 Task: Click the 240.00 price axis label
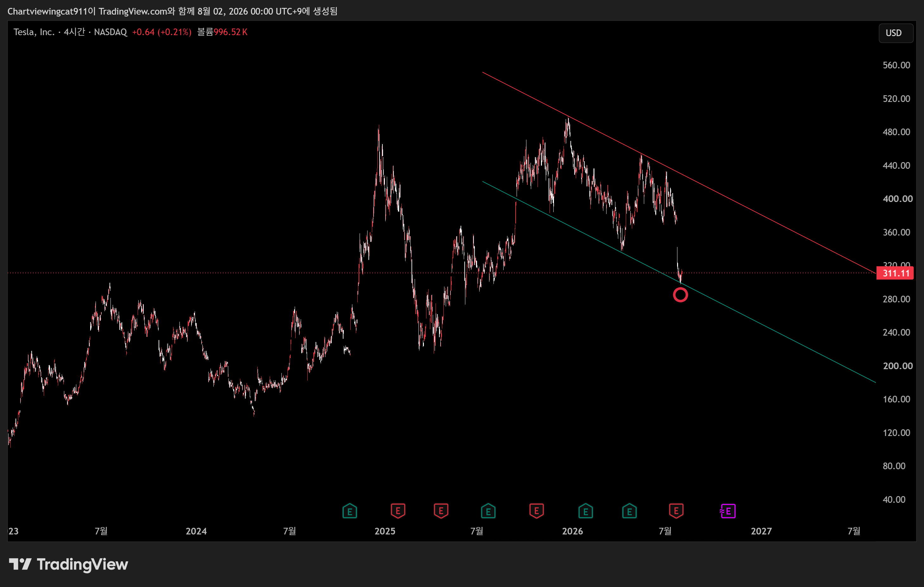point(896,332)
